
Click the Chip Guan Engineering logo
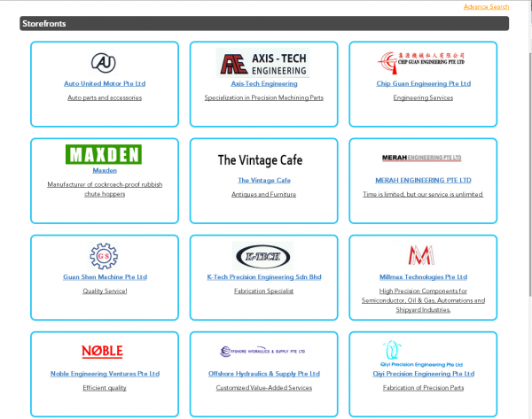[x=423, y=61]
